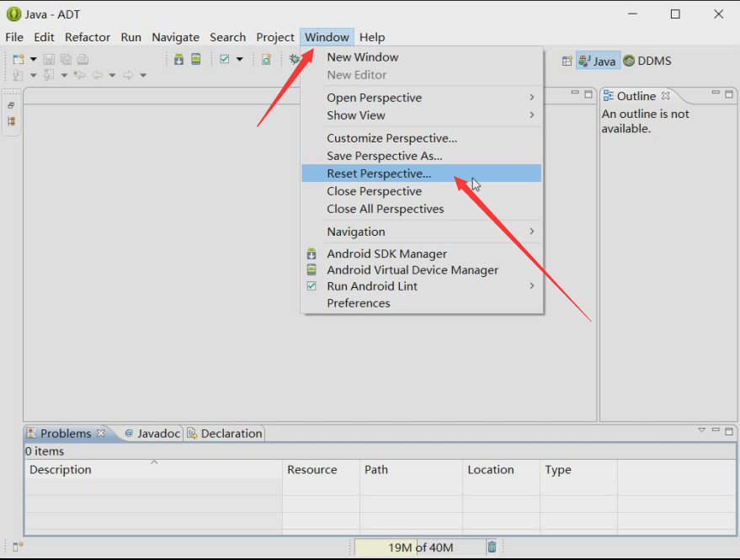Screen dimensions: 740x560
Task: Click the Save icon in toolbar
Action: coord(49,60)
